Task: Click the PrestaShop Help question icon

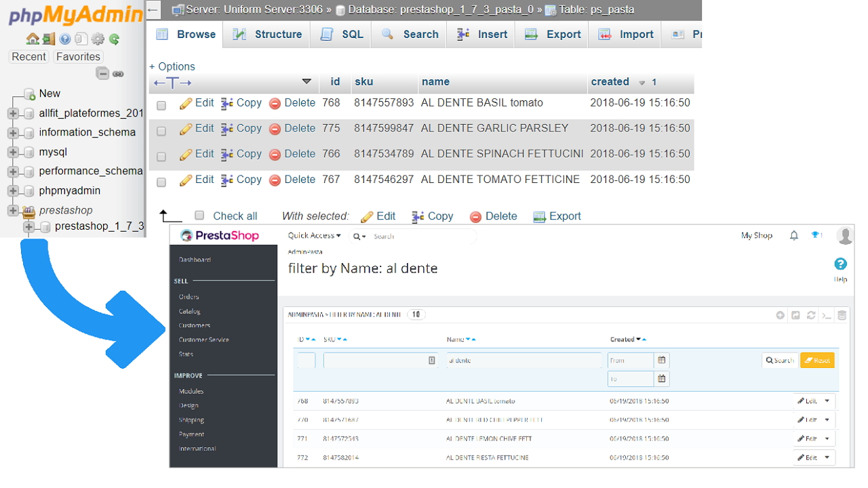Action: (840, 264)
